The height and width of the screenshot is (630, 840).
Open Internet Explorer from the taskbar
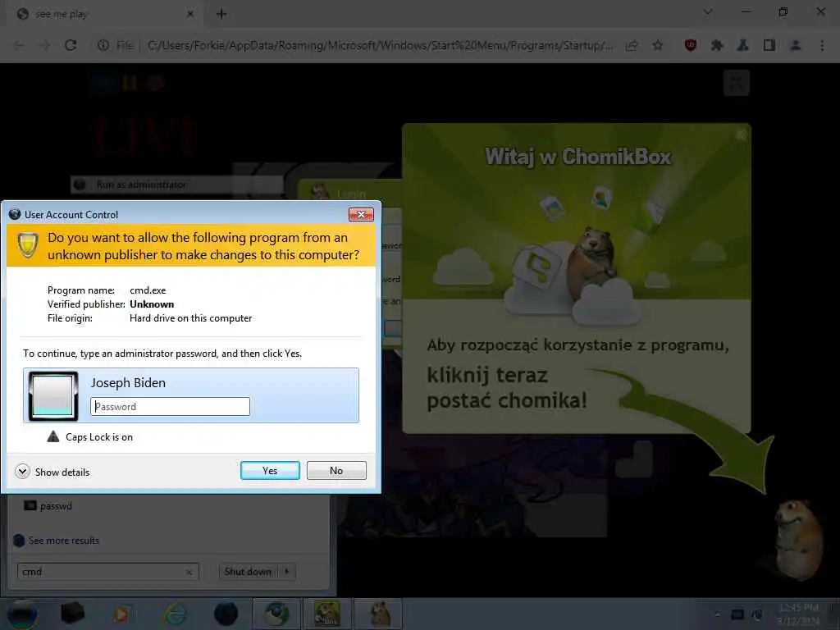[176, 614]
